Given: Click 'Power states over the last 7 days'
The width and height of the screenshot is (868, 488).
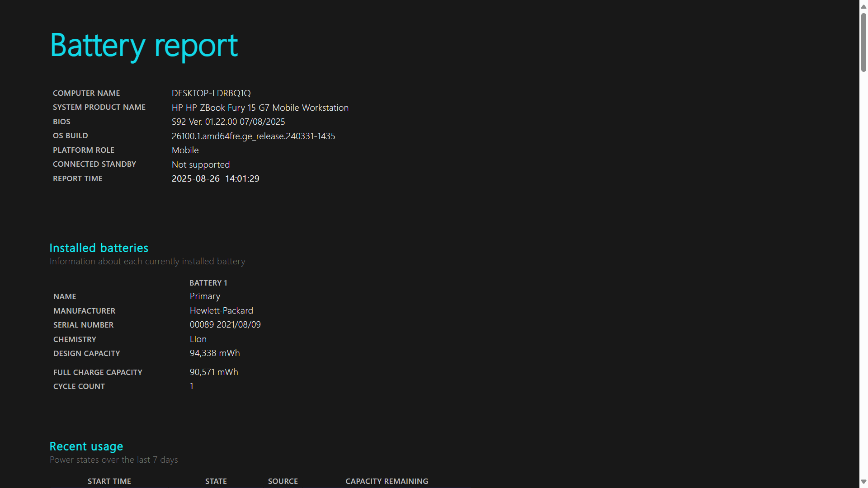Looking at the screenshot, I should (x=114, y=460).
